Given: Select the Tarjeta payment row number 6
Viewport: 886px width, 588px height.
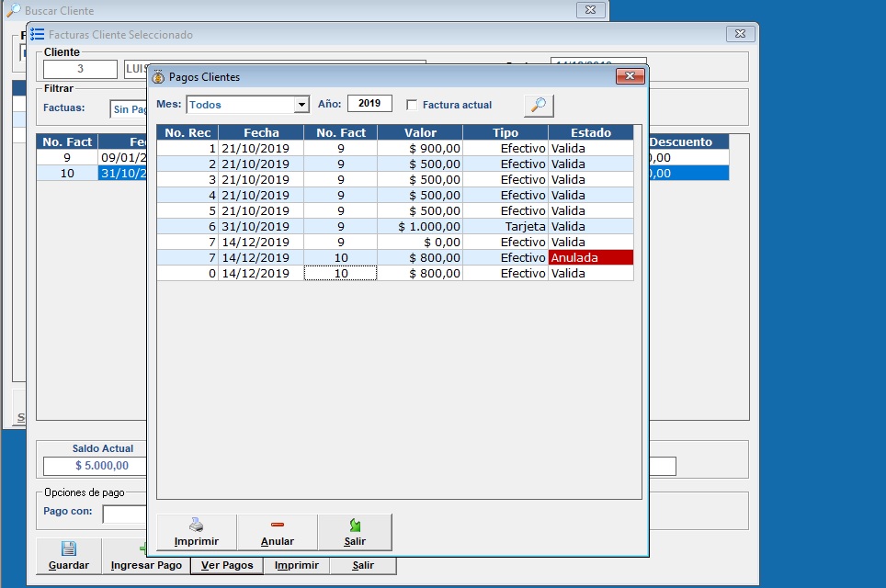Looking at the screenshot, I should point(395,226).
